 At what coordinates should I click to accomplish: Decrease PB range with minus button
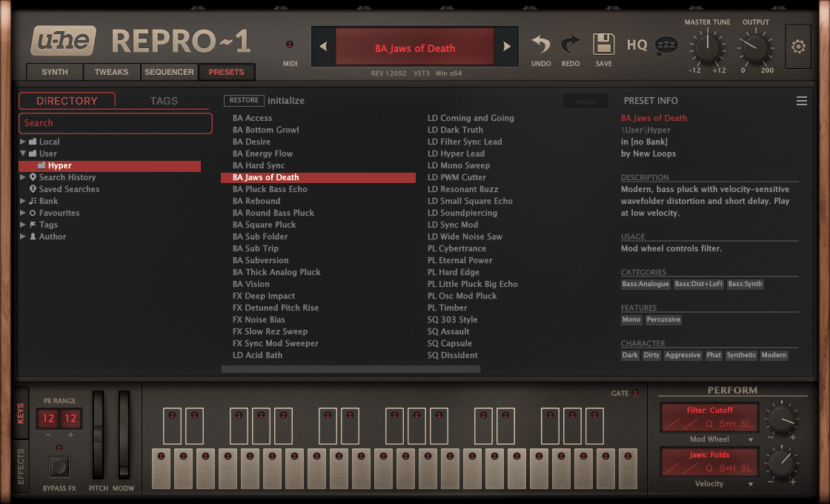(x=48, y=435)
